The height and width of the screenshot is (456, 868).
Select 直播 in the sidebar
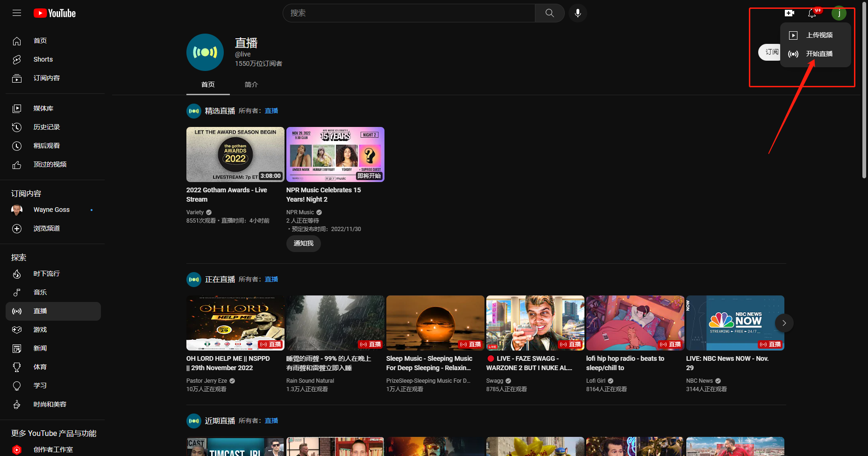(53, 311)
